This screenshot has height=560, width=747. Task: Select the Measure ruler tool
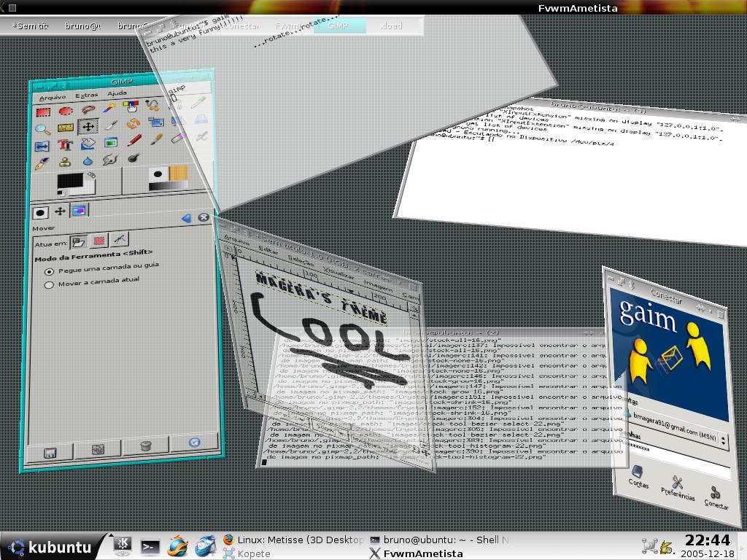[x=65, y=128]
